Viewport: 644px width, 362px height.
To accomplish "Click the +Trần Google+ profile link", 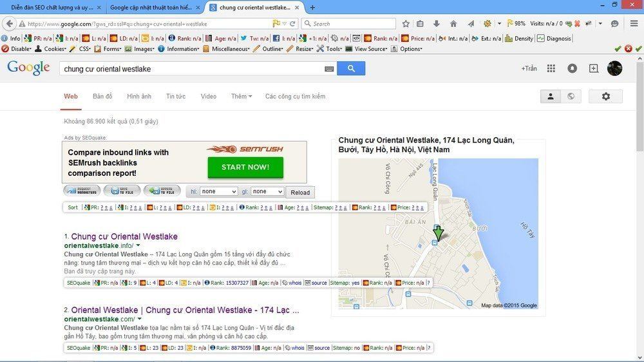I will pyautogui.click(x=529, y=69).
